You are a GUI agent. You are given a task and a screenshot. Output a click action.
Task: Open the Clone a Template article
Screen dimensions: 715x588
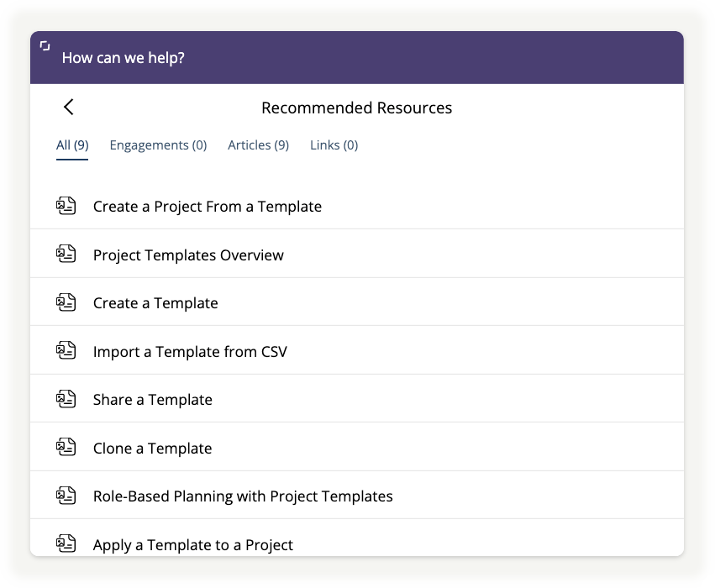pyautogui.click(x=357, y=448)
